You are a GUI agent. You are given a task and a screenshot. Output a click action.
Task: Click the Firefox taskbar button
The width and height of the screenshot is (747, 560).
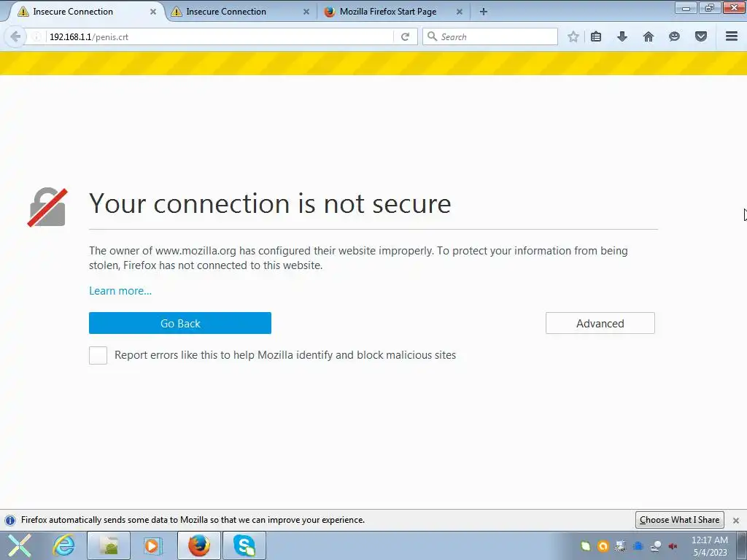click(x=199, y=545)
